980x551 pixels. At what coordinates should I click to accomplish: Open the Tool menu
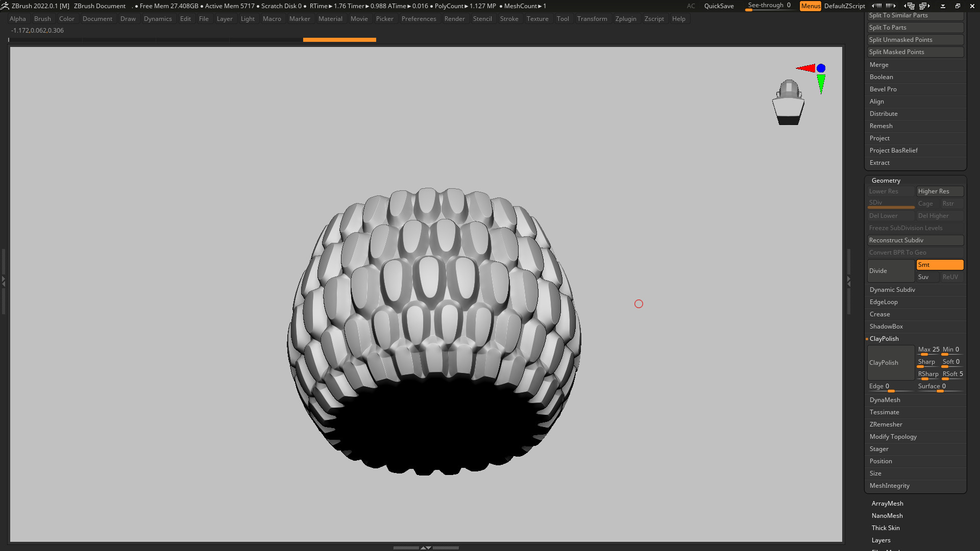pyautogui.click(x=562, y=19)
